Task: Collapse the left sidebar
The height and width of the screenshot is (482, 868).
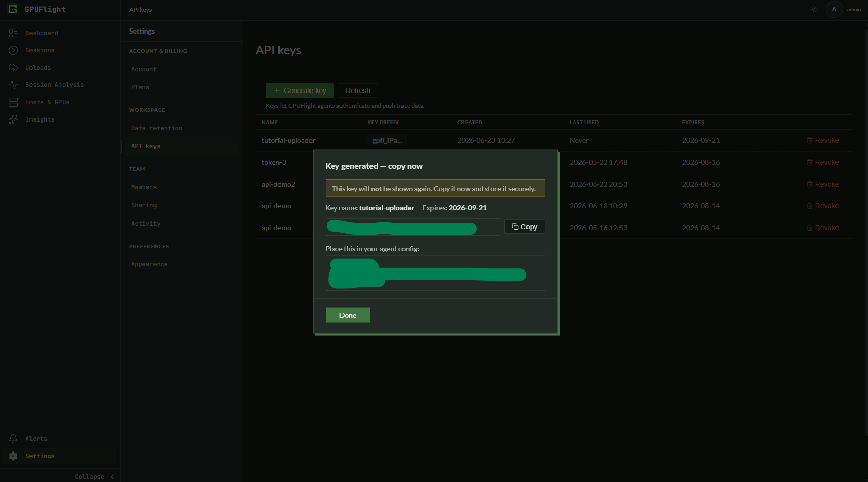Action: (95, 476)
